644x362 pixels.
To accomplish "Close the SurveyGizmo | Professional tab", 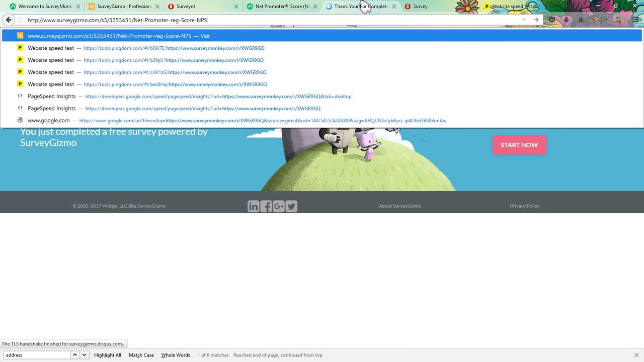I will coord(157,7).
